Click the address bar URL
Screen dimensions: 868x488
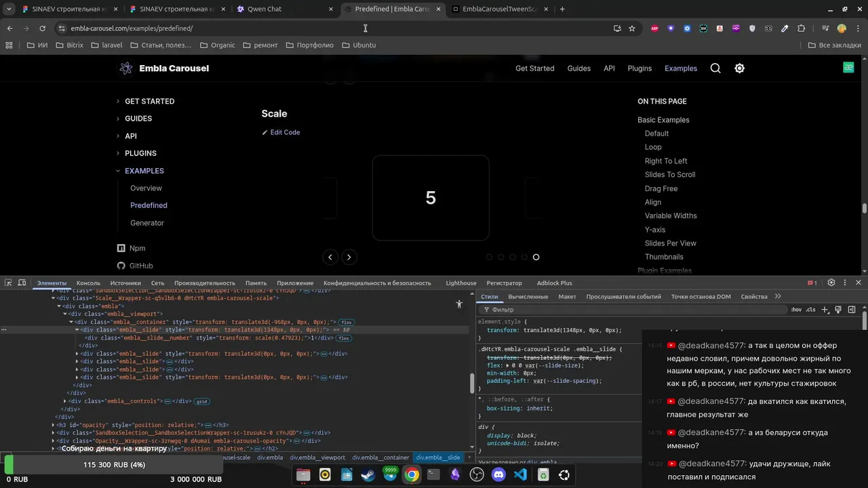[132, 28]
